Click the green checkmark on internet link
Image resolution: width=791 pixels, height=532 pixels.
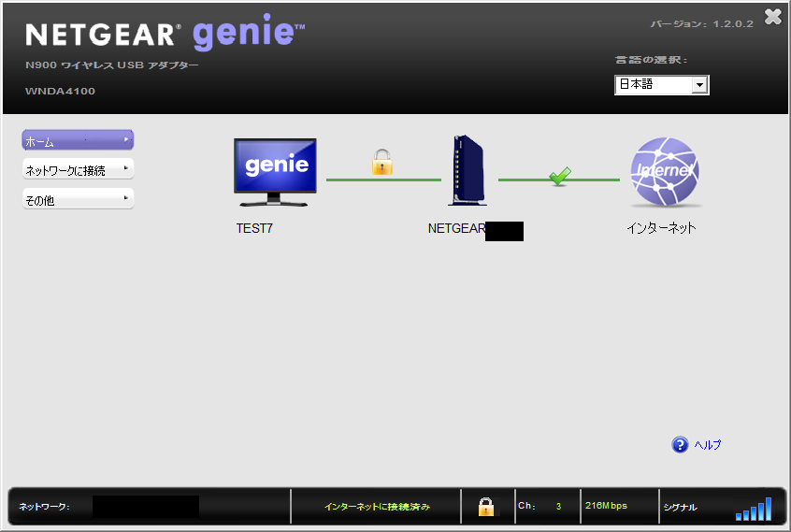point(559,175)
